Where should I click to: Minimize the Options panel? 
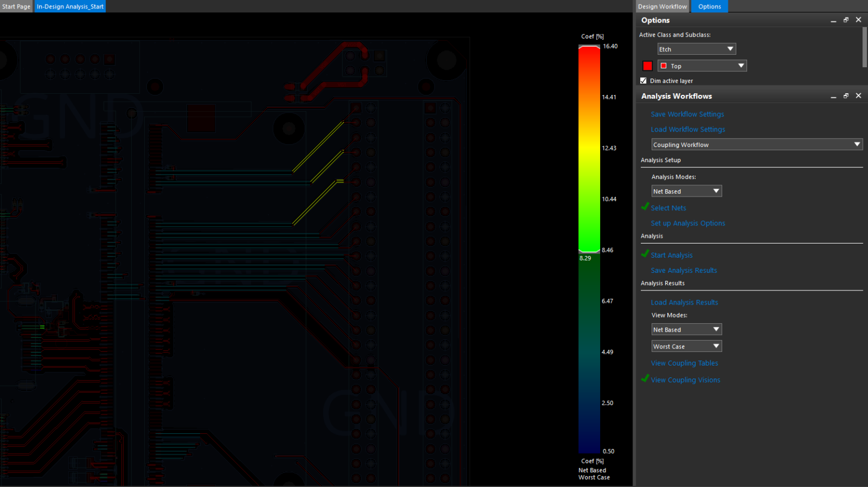833,19
